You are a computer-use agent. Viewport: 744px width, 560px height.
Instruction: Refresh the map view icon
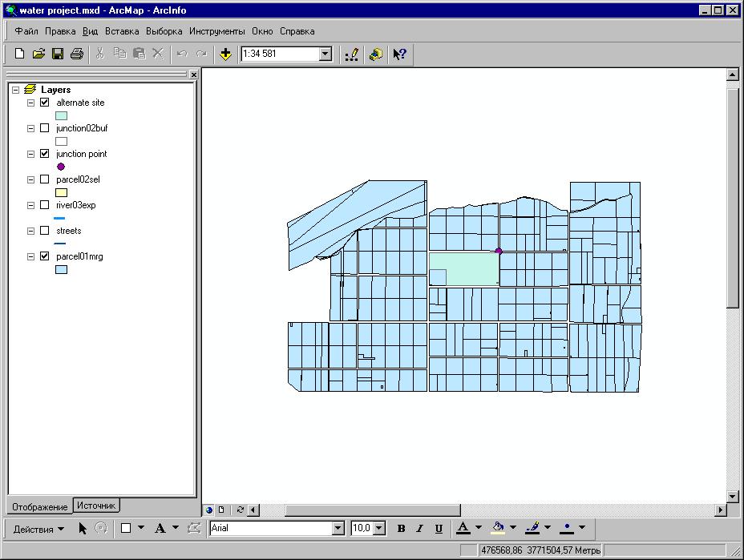coord(240,510)
